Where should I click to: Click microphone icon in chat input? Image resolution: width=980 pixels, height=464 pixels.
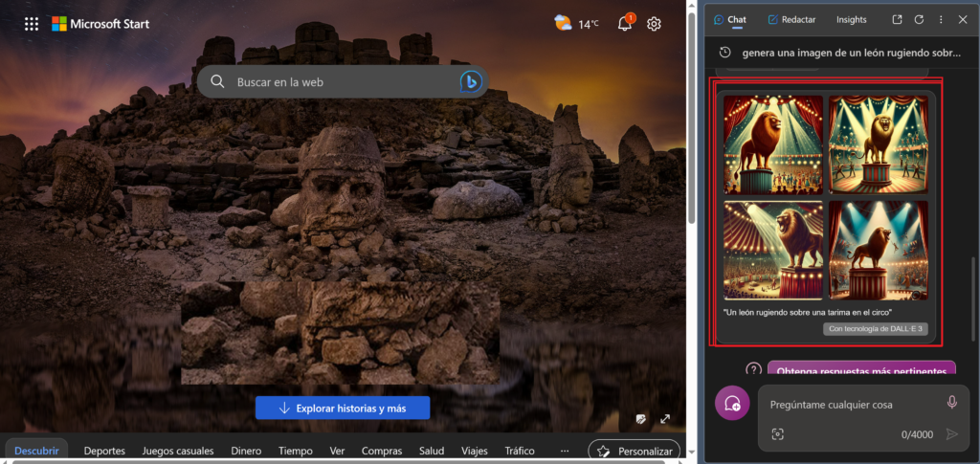(951, 403)
